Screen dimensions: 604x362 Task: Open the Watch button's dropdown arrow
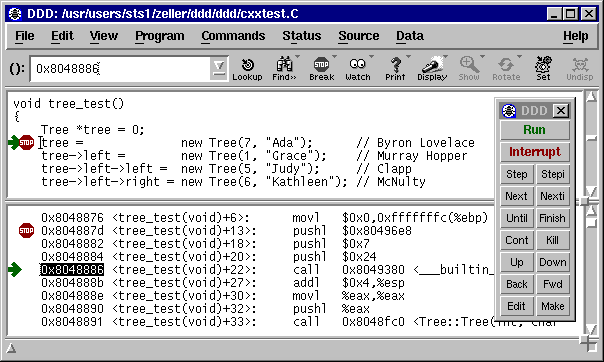(371, 57)
